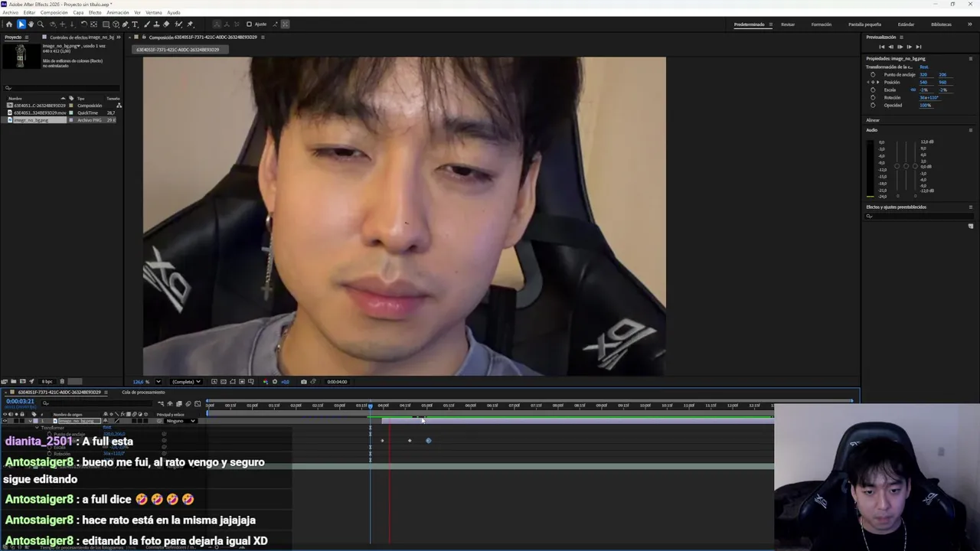
Task: Click Rest. to reset transform
Action: click(924, 67)
